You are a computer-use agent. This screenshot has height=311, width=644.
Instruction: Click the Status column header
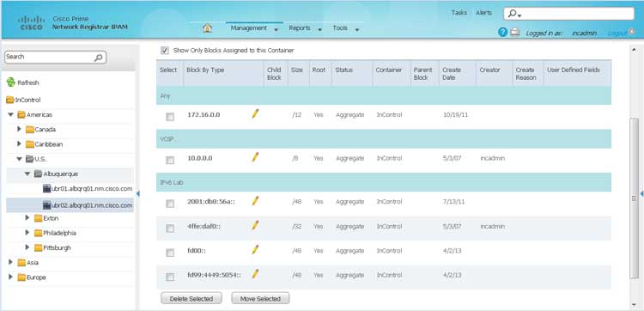[x=343, y=70]
